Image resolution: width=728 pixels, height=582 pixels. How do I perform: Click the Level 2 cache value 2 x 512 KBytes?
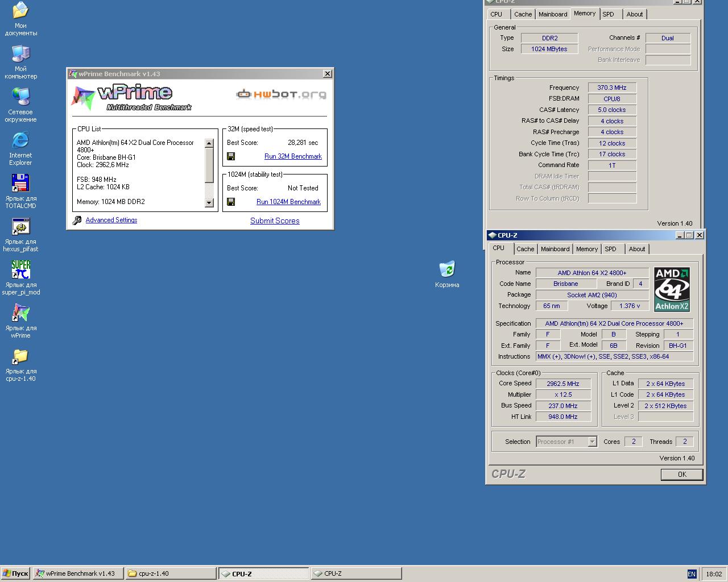coord(665,406)
